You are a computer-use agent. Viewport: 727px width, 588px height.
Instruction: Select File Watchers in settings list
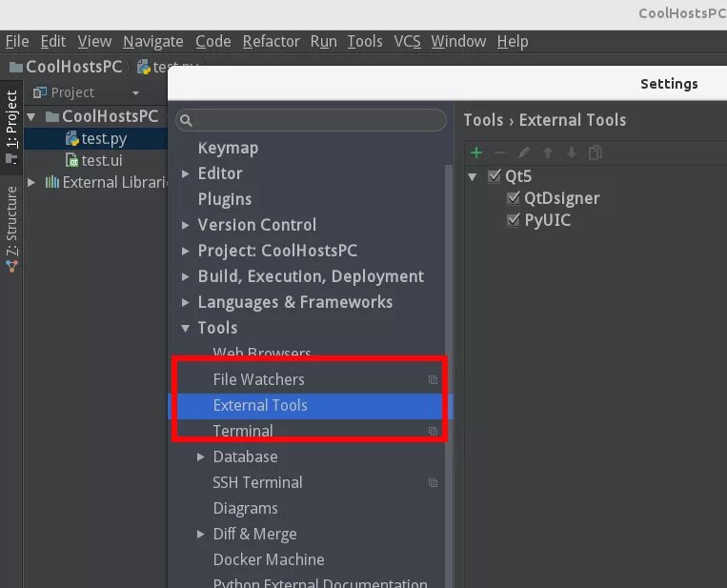(258, 379)
